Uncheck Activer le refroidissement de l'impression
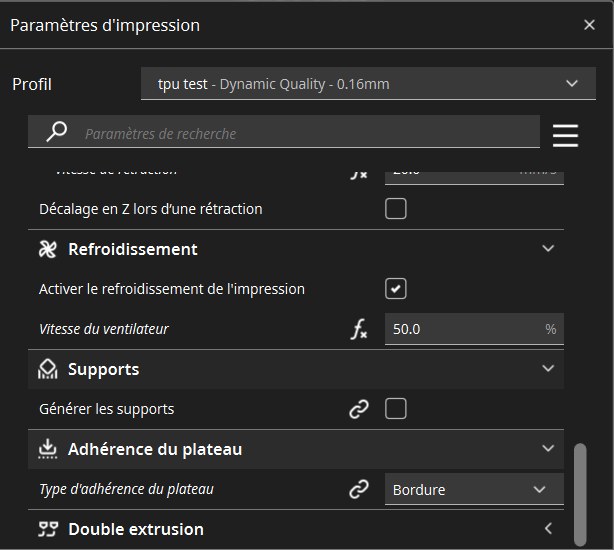 click(396, 289)
